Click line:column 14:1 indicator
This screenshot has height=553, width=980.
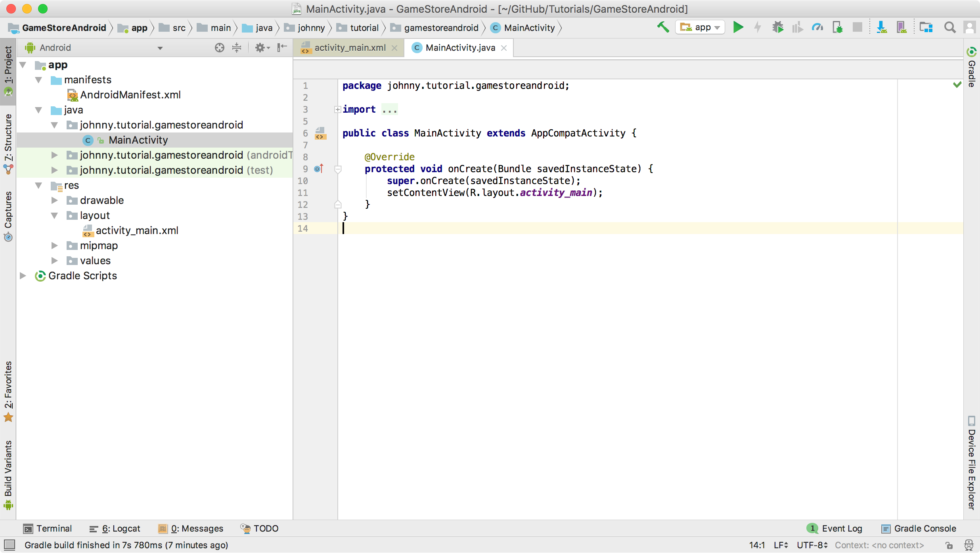(x=757, y=545)
